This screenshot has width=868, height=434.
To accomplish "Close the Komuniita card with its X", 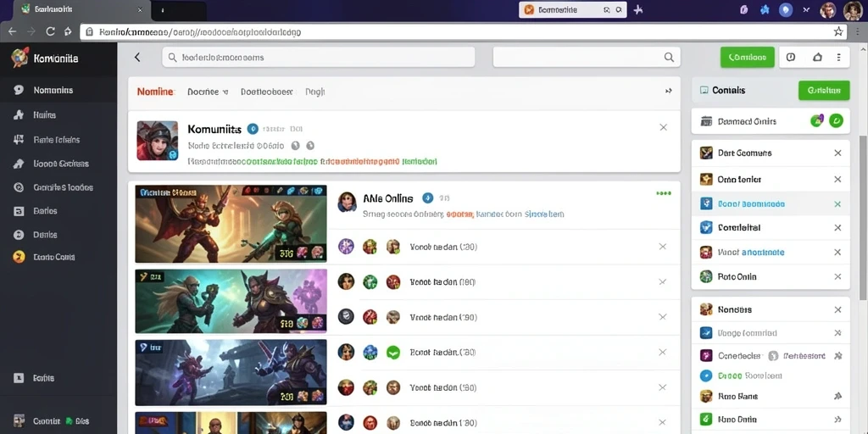I will click(663, 127).
